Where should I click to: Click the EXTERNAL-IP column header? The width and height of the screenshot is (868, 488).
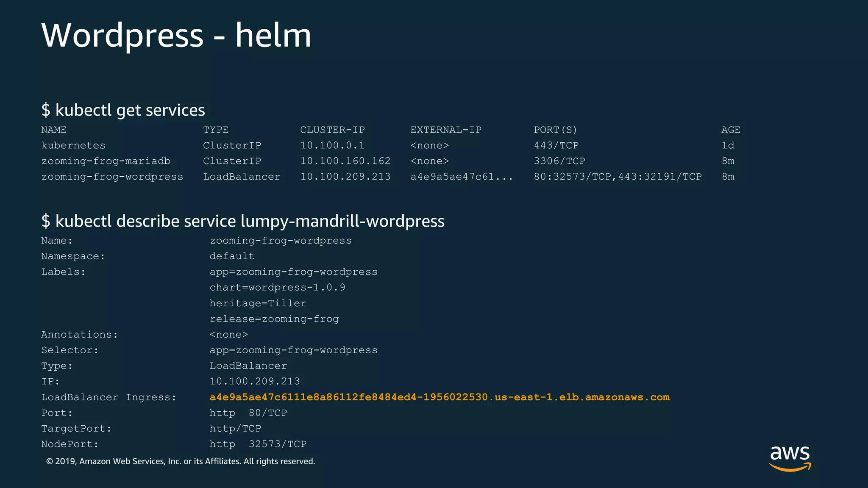click(x=445, y=130)
